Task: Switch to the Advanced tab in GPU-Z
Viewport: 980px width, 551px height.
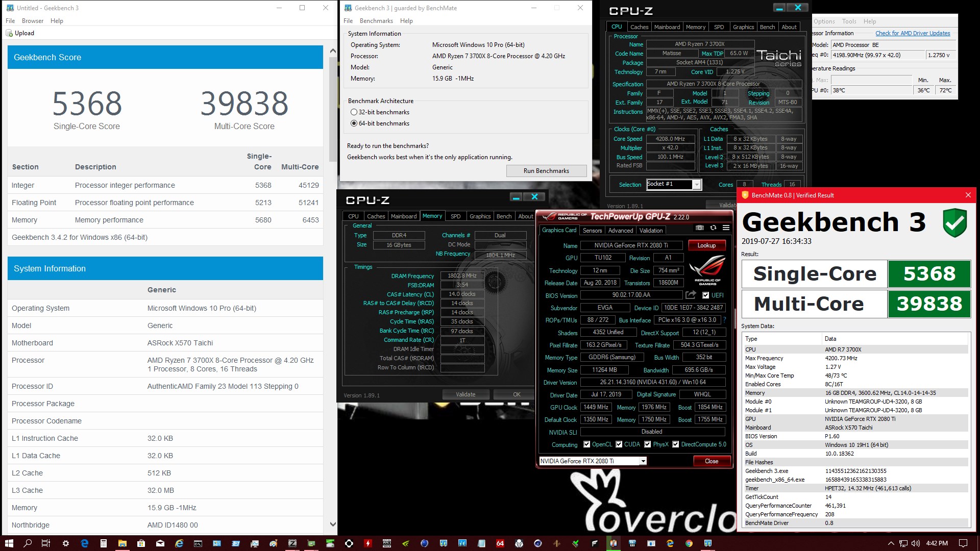Action: (x=620, y=231)
